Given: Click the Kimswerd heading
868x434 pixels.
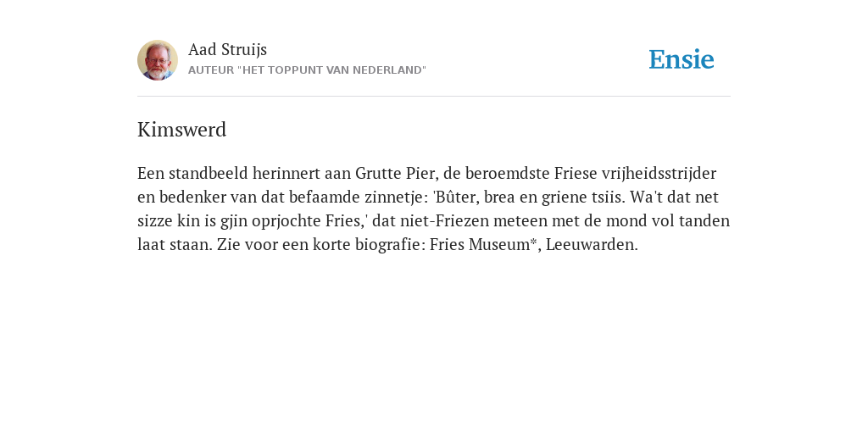Looking at the screenshot, I should tap(182, 130).
